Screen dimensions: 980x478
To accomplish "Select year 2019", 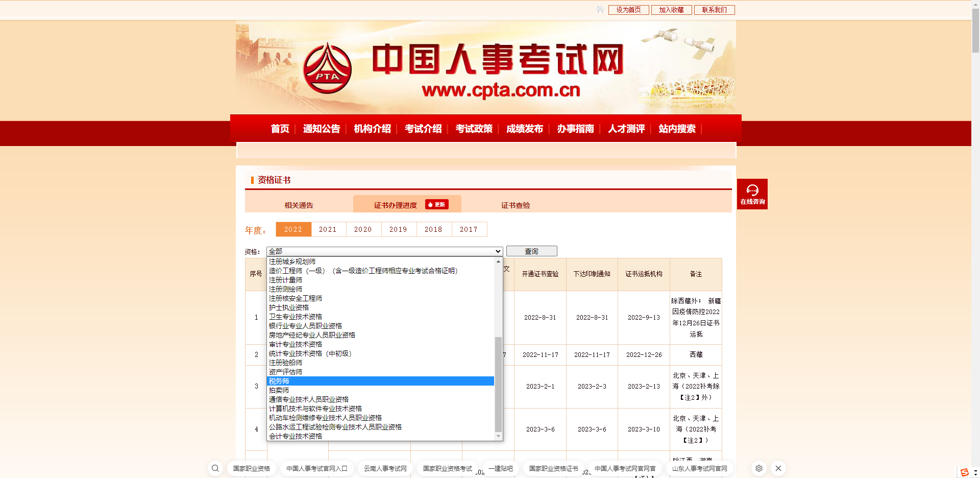I will click(399, 229).
